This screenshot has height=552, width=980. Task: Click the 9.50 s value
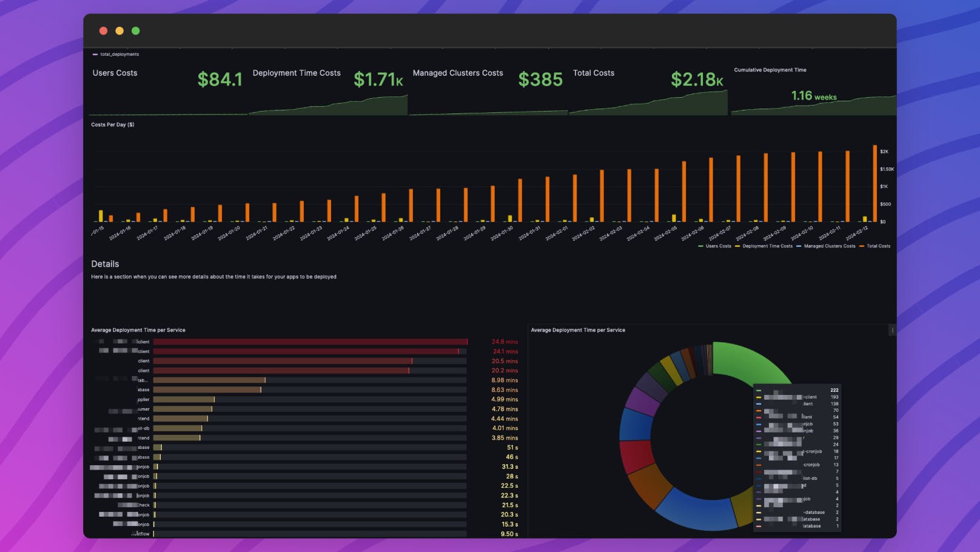click(x=509, y=534)
